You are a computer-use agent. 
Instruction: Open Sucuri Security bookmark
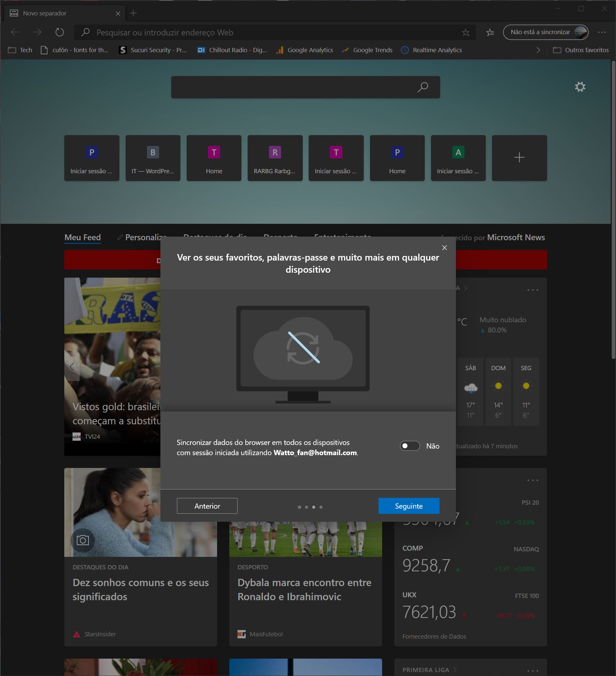click(x=153, y=50)
